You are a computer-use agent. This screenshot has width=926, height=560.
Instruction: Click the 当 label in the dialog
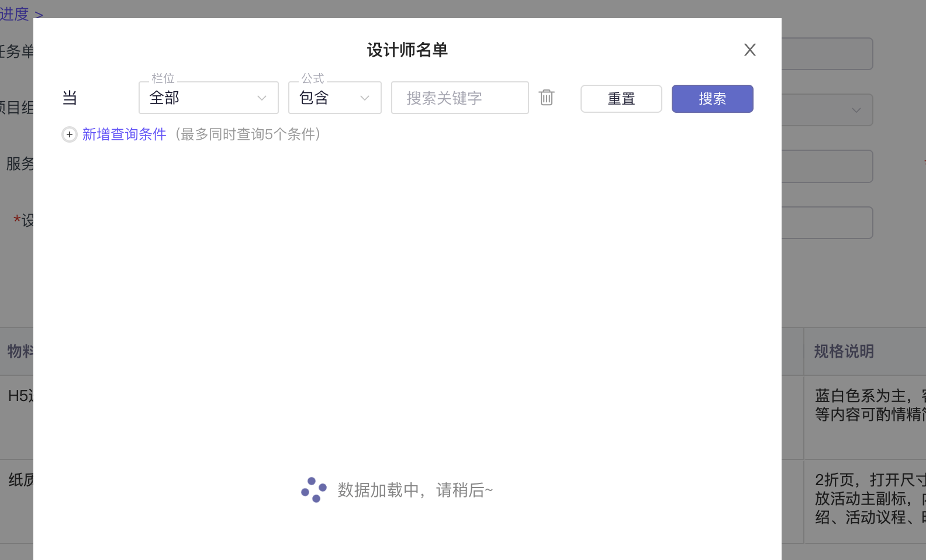click(x=70, y=98)
